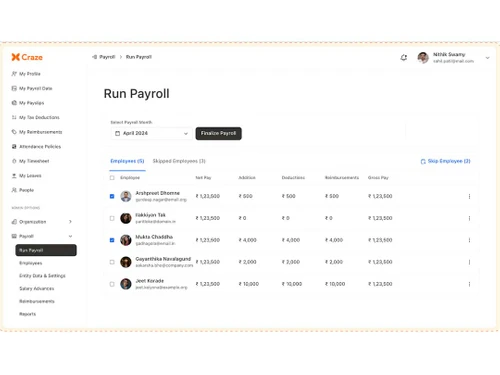Click the back icon beside the Payroll breadcrumb
The width and height of the screenshot is (500, 375).
pyautogui.click(x=94, y=57)
